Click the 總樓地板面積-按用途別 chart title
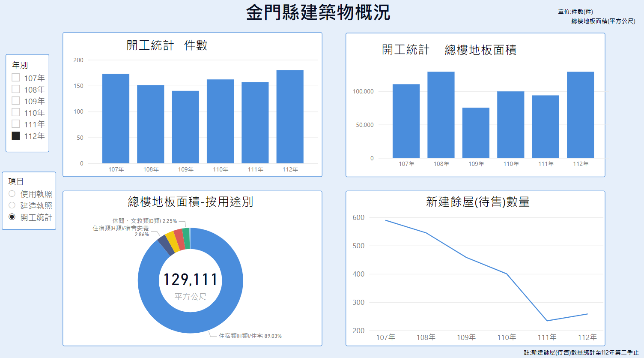The width and height of the screenshot is (644, 358). pyautogui.click(x=191, y=202)
